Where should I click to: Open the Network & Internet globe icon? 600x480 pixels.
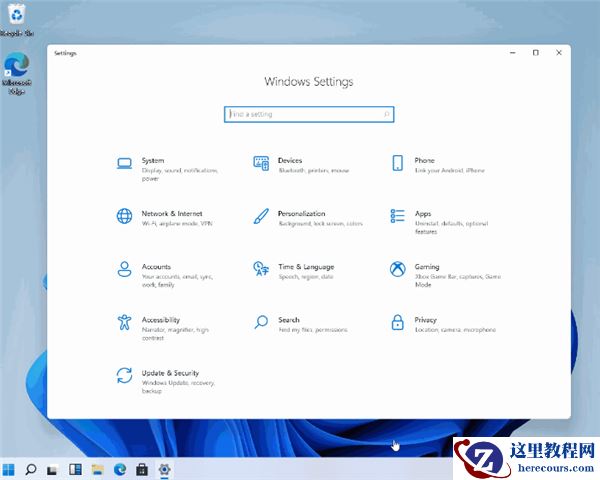(124, 216)
